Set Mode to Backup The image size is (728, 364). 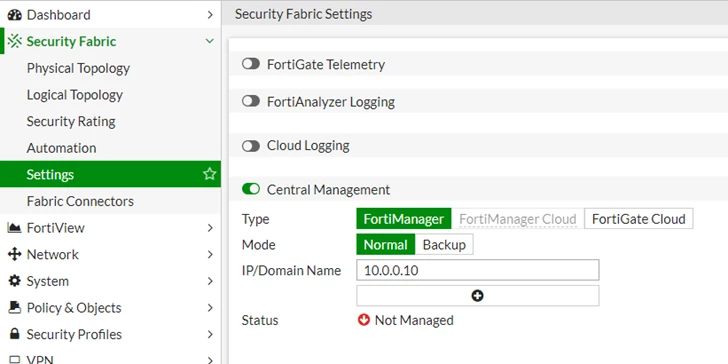point(444,245)
